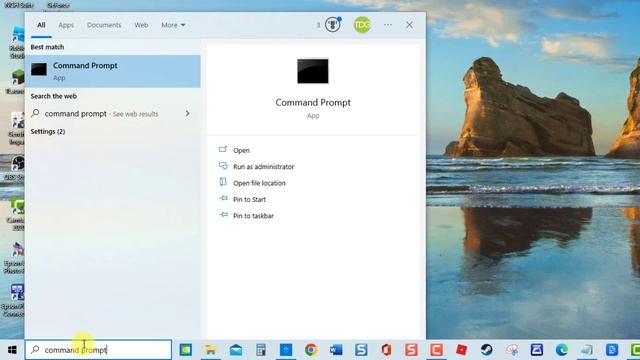Image resolution: width=640 pixels, height=360 pixels.
Task: Pin Command Prompt to Start
Action: click(x=249, y=199)
